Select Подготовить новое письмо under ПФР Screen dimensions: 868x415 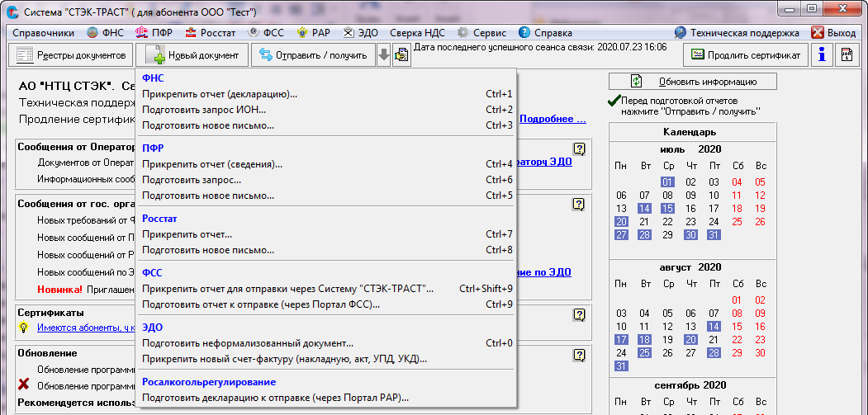[326, 196]
